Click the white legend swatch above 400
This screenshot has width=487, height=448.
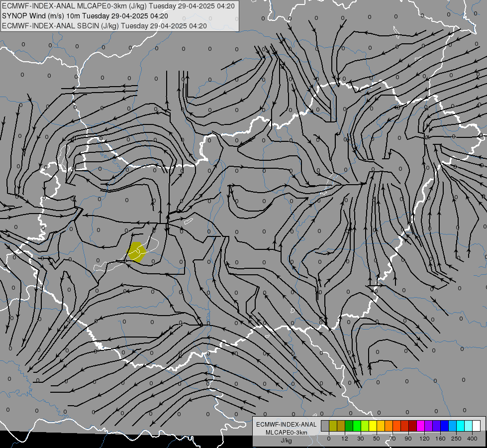click(x=476, y=426)
